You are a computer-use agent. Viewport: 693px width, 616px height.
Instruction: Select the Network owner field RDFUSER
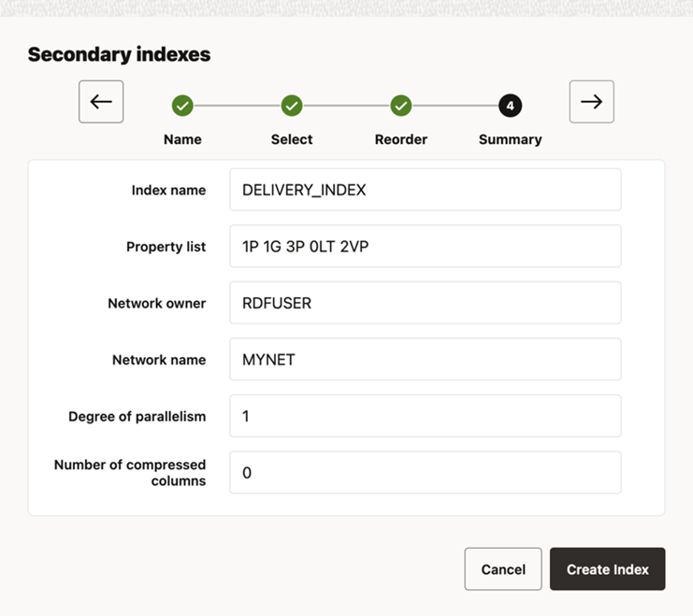pyautogui.click(x=425, y=303)
